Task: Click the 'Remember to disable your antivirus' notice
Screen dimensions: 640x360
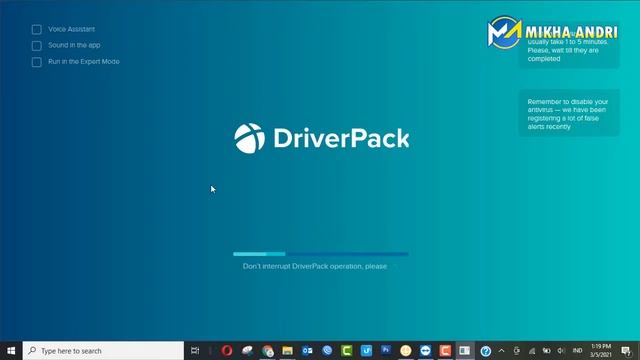Action: [569, 114]
